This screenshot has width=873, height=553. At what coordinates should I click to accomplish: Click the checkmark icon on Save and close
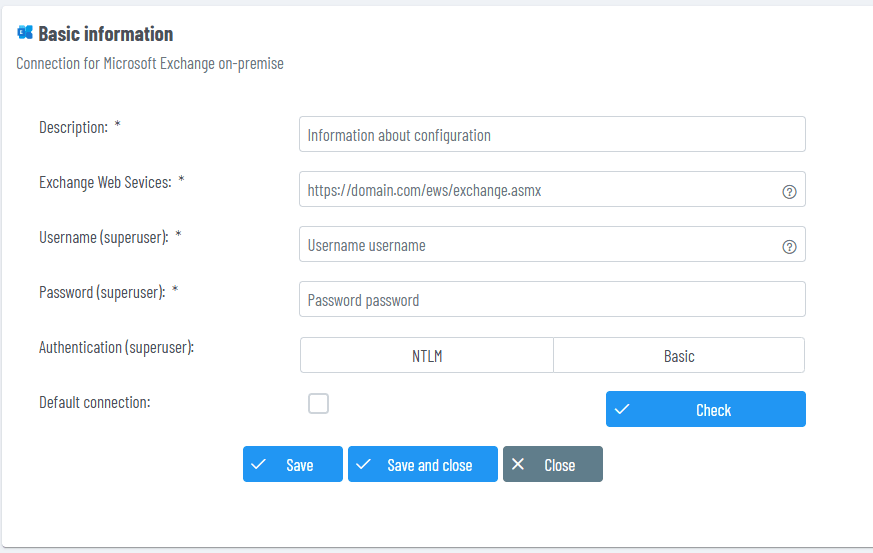[x=364, y=464]
